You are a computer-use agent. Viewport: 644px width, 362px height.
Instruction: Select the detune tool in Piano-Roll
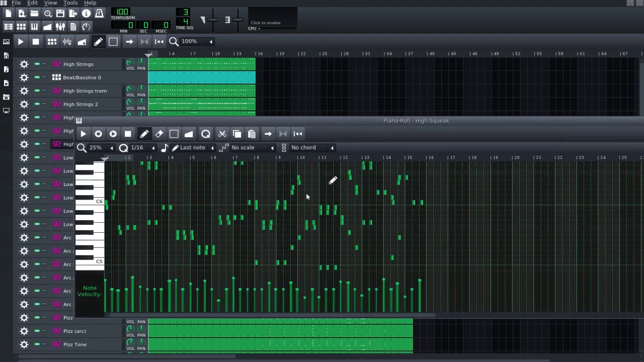tap(189, 134)
